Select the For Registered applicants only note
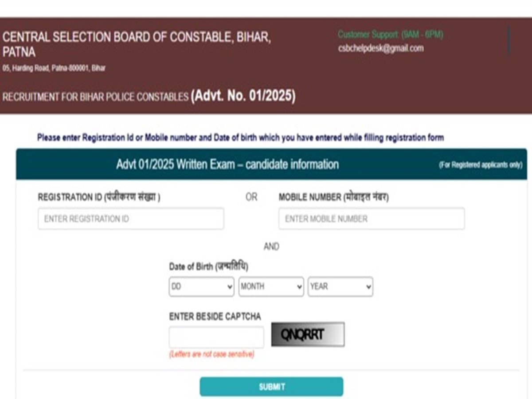Image resolution: width=532 pixels, height=399 pixels. [480, 165]
